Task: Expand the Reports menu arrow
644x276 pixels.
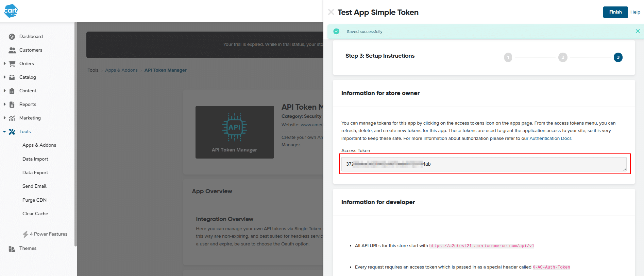Action: point(4,104)
